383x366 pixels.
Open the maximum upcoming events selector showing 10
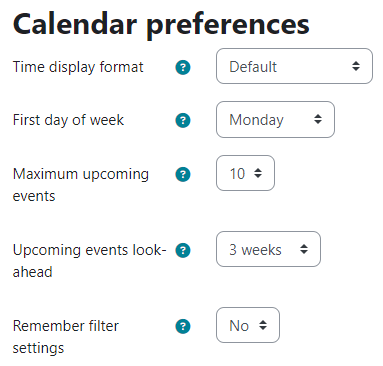tap(245, 173)
